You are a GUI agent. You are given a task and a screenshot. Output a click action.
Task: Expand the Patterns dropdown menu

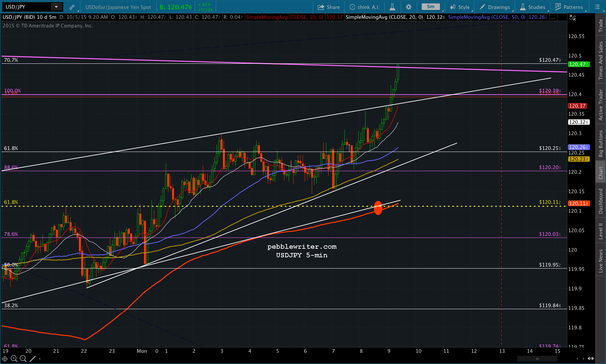569,7
